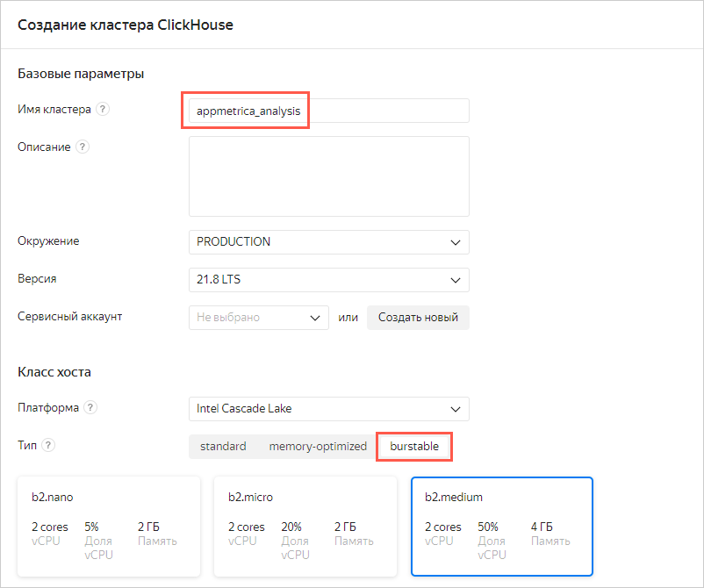Click the Создать новый button
The width and height of the screenshot is (704, 588).
[418, 318]
